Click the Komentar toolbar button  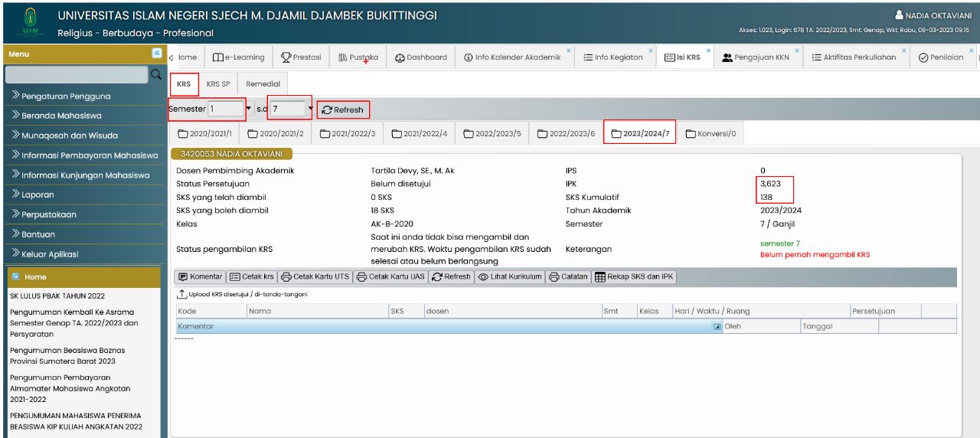click(201, 277)
